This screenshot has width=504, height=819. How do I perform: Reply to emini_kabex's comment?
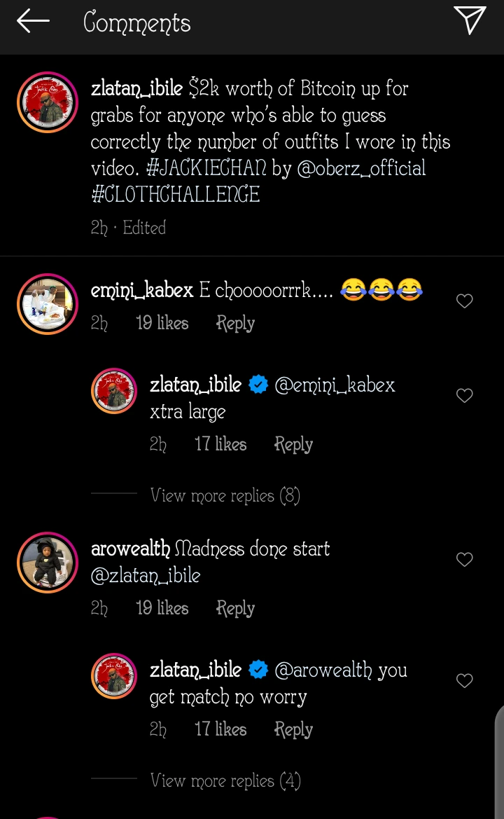coord(235,323)
